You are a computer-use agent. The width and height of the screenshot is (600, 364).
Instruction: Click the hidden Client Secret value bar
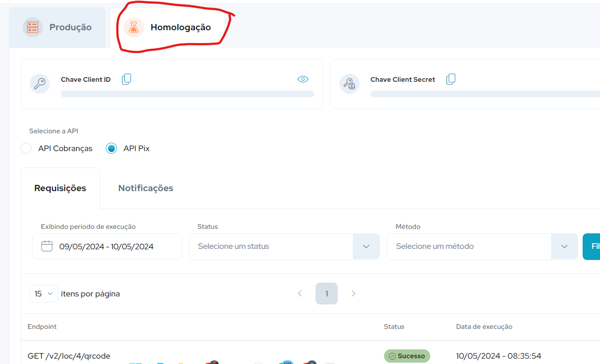click(485, 94)
